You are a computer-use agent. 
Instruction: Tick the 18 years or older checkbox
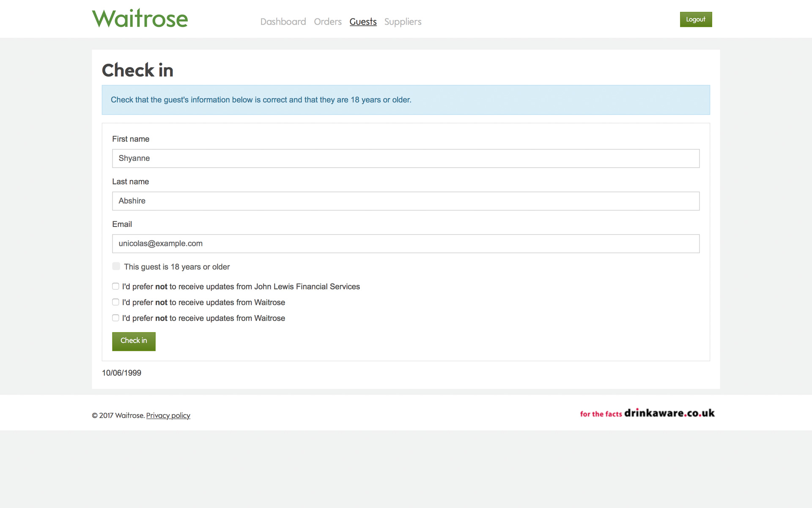[x=116, y=266]
